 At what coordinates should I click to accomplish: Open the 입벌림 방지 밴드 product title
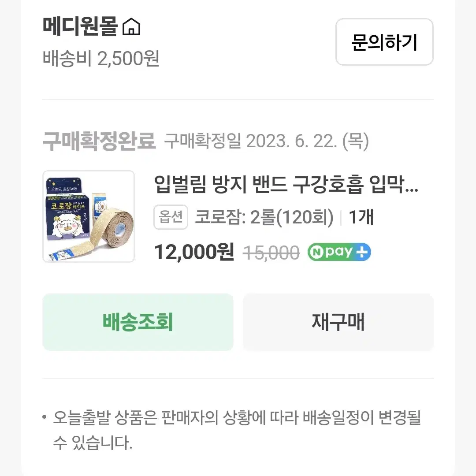[286, 184]
